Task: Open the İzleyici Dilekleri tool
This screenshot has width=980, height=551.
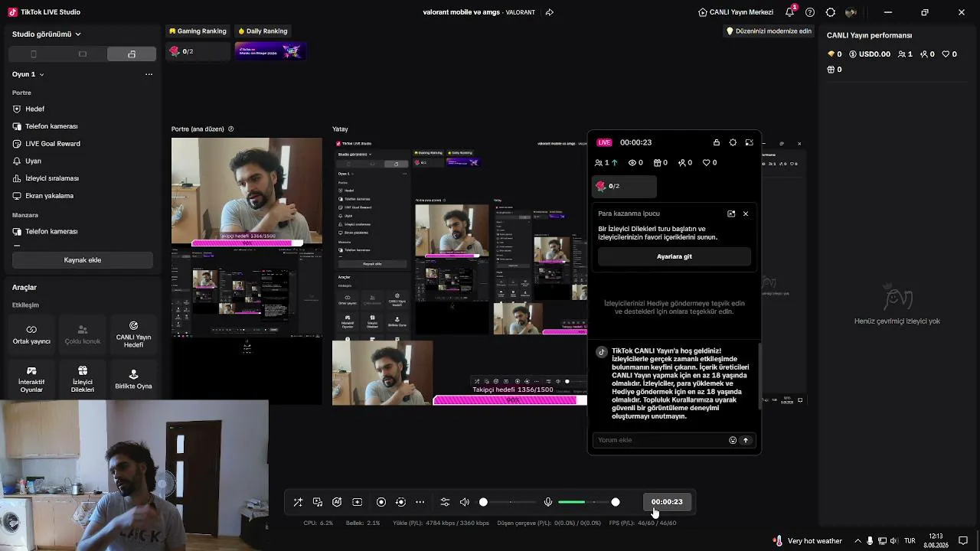Action: click(83, 380)
